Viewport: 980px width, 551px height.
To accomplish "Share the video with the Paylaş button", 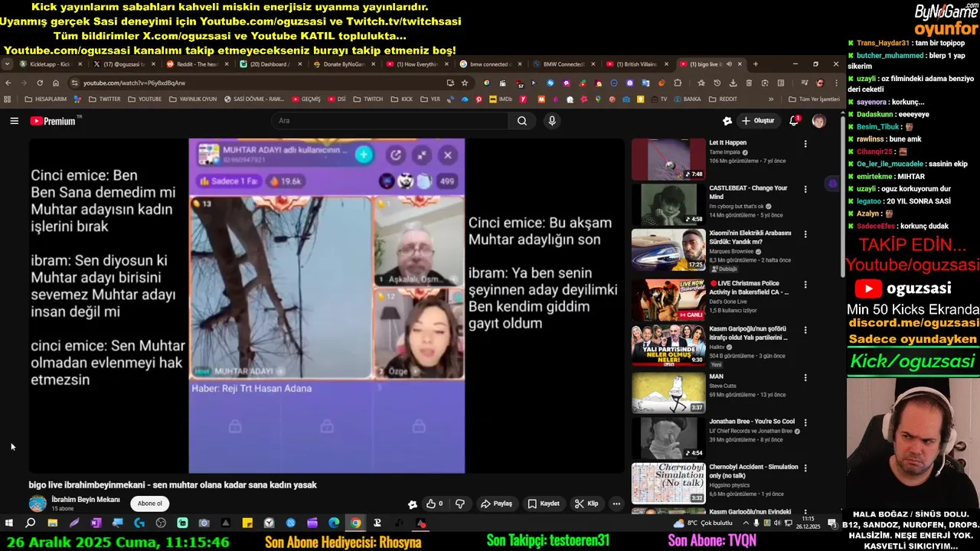I will 496,504.
